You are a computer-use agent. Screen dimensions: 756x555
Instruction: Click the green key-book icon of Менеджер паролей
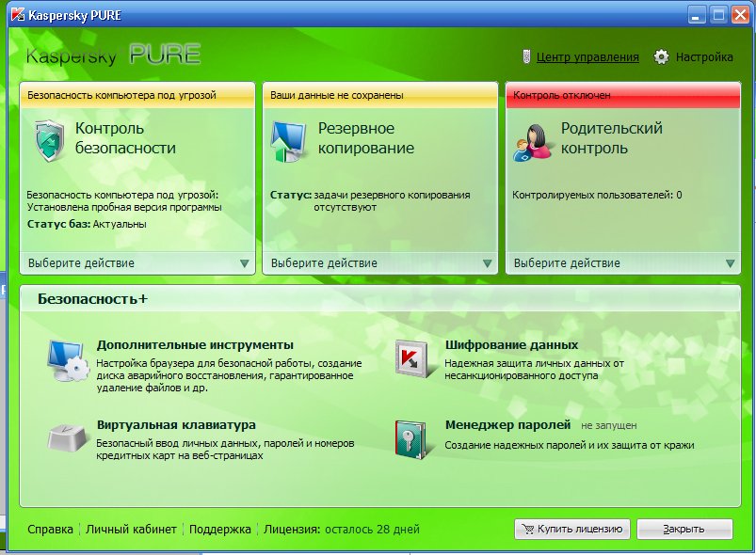tap(410, 439)
